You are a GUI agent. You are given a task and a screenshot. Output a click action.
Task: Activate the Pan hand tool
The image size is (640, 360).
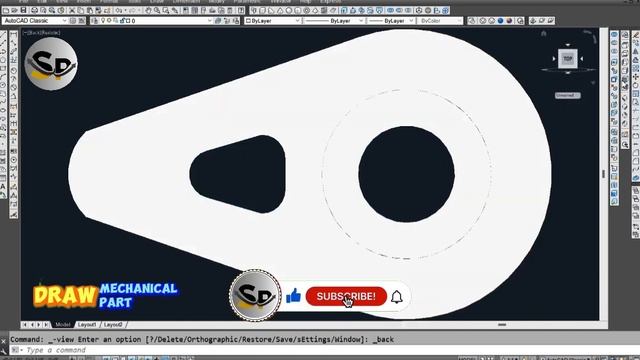148,10
